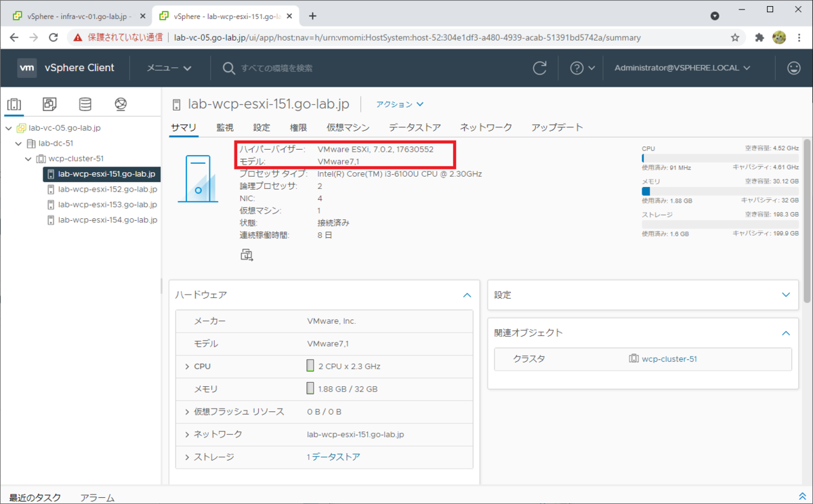Click the large host image in summary
The width and height of the screenshot is (813, 504).
(x=198, y=178)
